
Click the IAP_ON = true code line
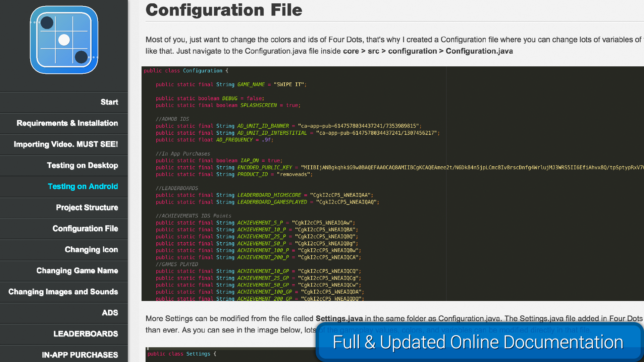(x=219, y=161)
